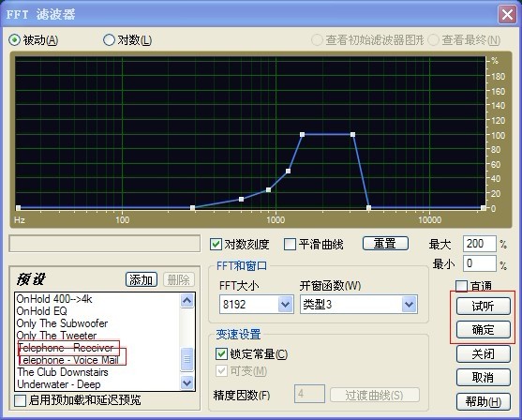Enable the 直通 bypass checkbox
522x420 pixels.
pos(461,286)
